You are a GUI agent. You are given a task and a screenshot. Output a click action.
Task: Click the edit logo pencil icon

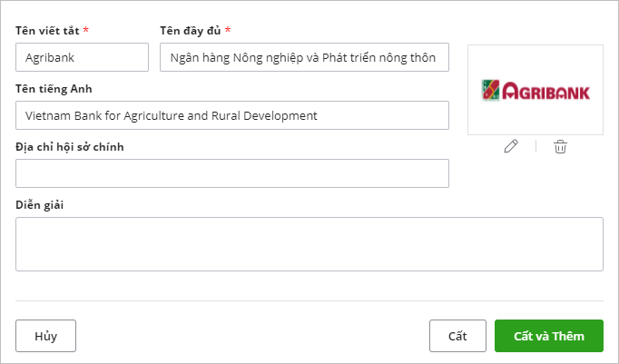click(x=511, y=146)
